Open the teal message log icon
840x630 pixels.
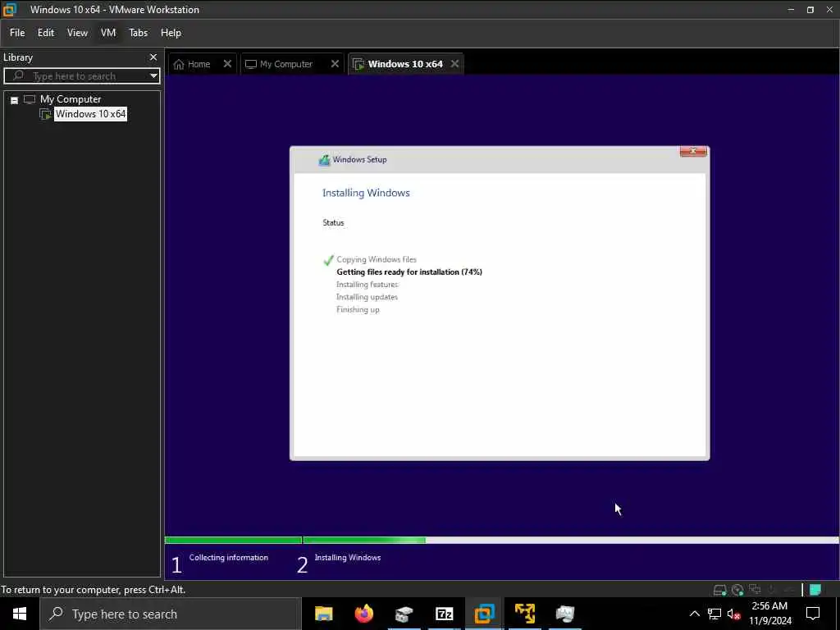[815, 590]
